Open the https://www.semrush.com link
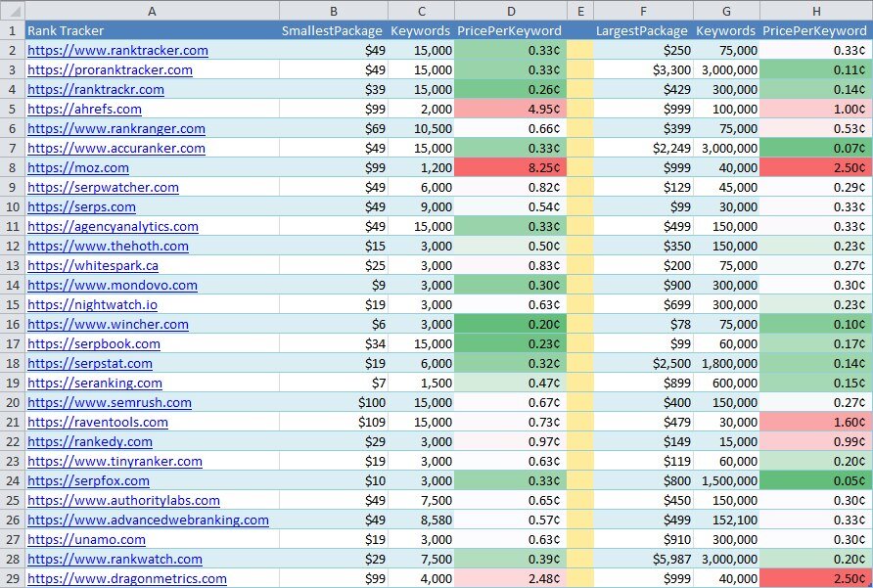The height and width of the screenshot is (588, 873). pos(110,402)
